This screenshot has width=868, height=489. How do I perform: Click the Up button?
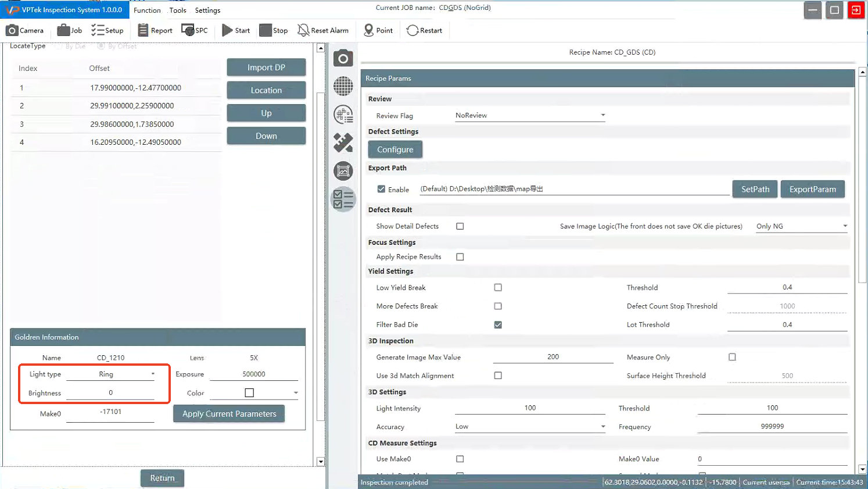pyautogui.click(x=266, y=113)
